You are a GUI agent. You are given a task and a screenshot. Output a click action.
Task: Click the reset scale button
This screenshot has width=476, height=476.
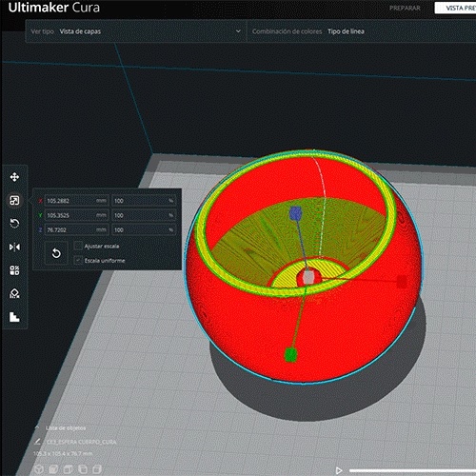click(x=56, y=253)
